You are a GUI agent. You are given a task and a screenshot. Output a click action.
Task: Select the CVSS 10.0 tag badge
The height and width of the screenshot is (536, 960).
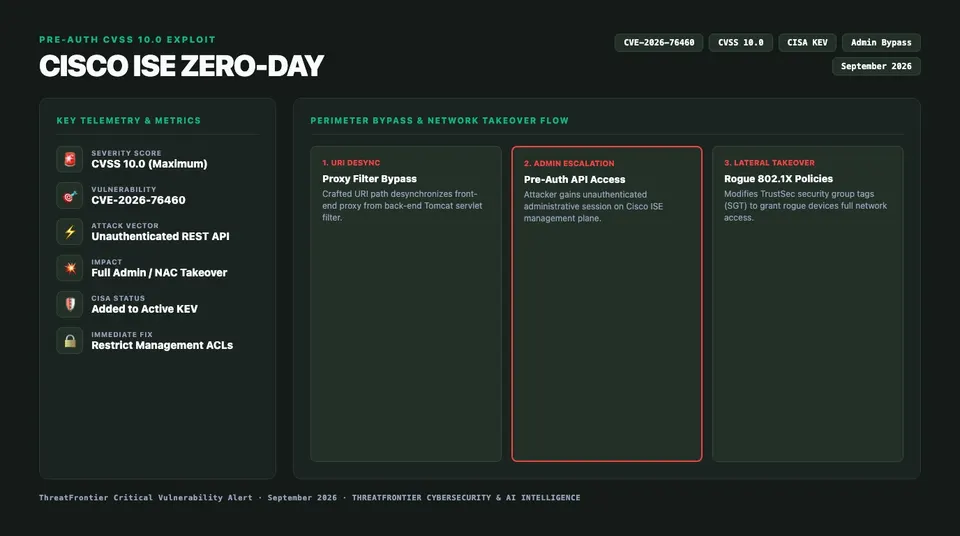click(741, 42)
